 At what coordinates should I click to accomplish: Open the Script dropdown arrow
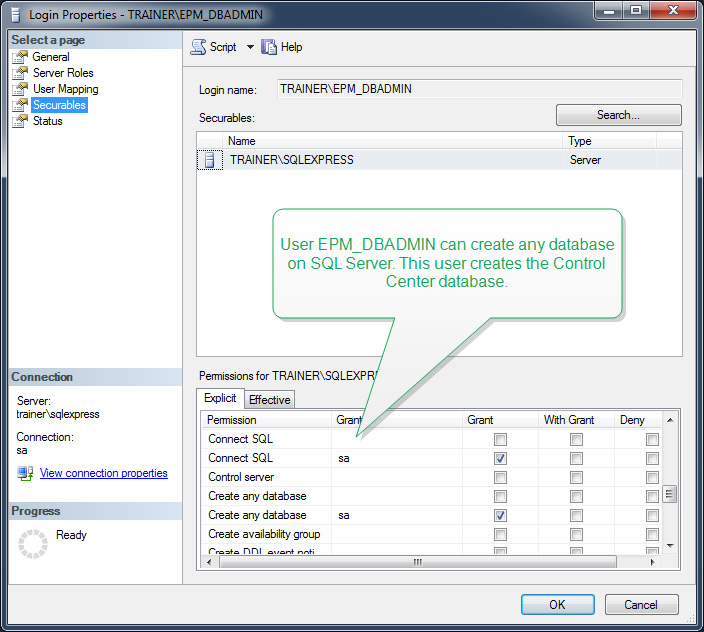(x=250, y=47)
